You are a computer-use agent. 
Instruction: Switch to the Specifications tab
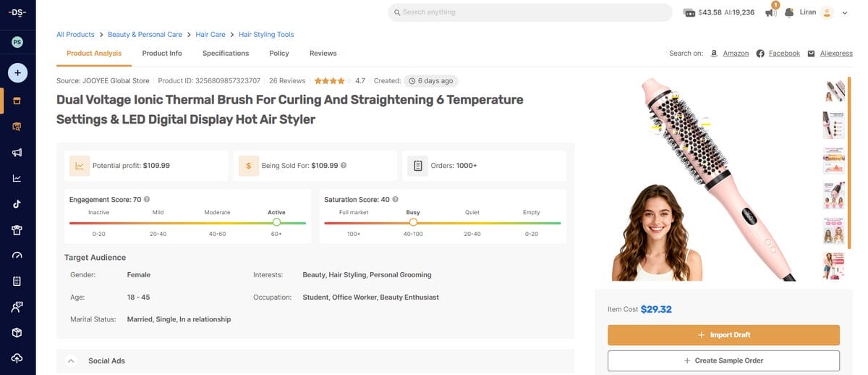(226, 53)
